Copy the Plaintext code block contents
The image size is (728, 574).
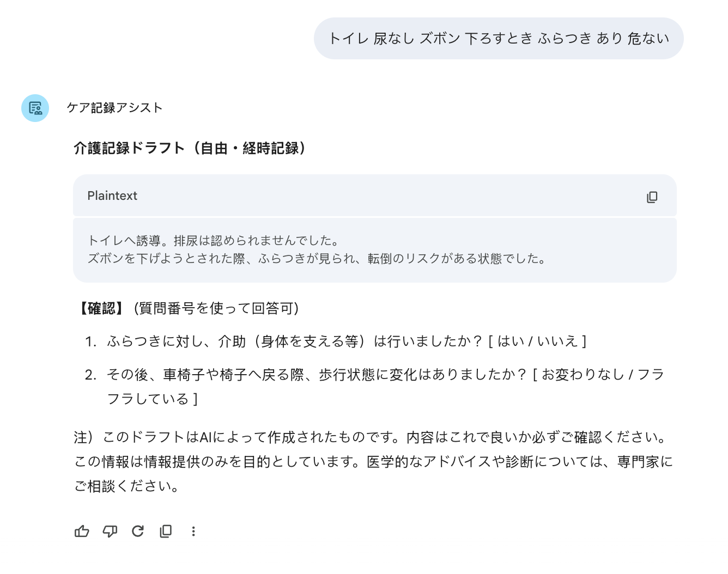pyautogui.click(x=652, y=197)
